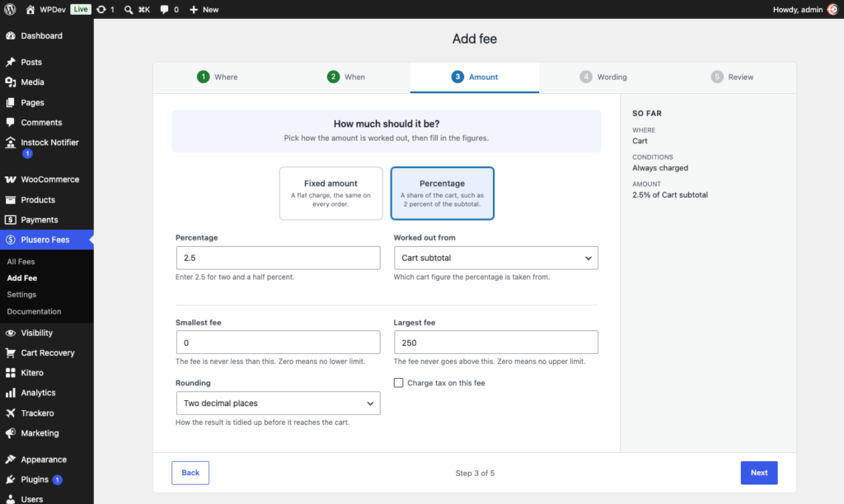Click the '2.5% of Cart subtotal' summary text

pos(669,194)
